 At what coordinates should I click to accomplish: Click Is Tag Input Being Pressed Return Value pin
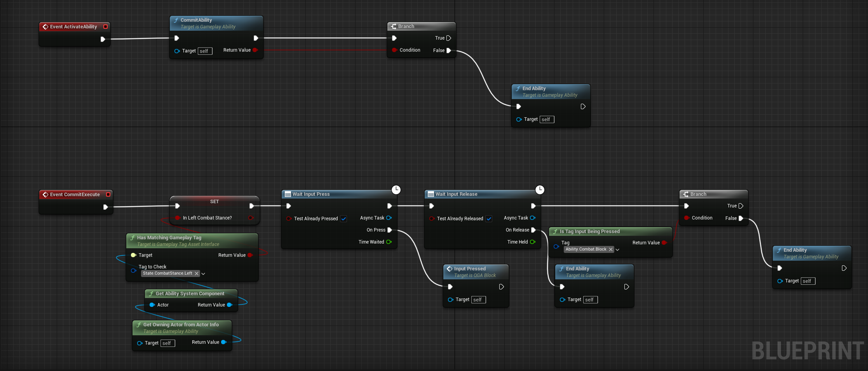[x=664, y=243]
